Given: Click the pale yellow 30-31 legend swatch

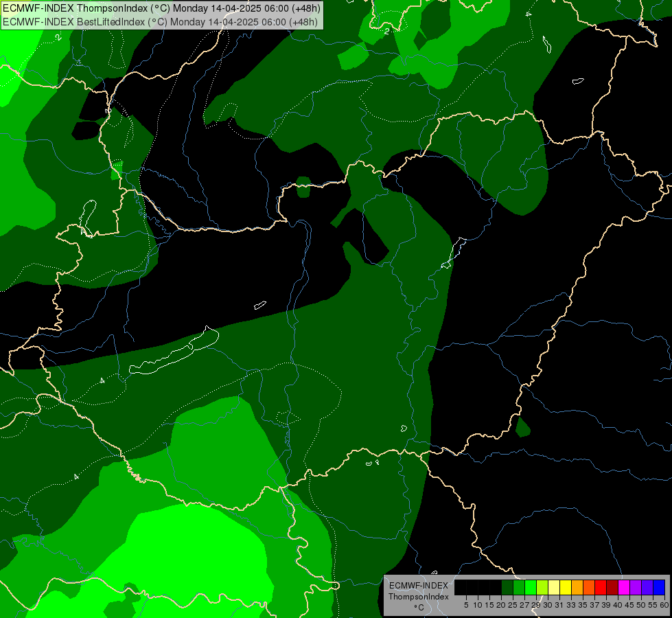Looking at the screenshot, I should pos(554,587).
